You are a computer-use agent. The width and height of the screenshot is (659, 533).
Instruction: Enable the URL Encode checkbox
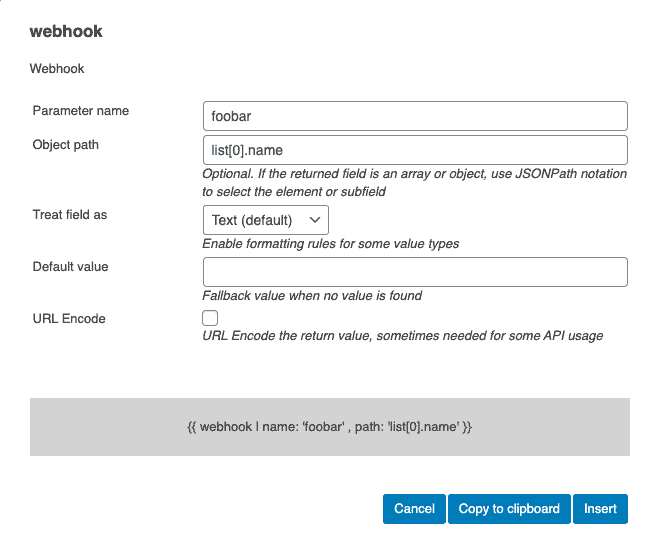coord(210,318)
